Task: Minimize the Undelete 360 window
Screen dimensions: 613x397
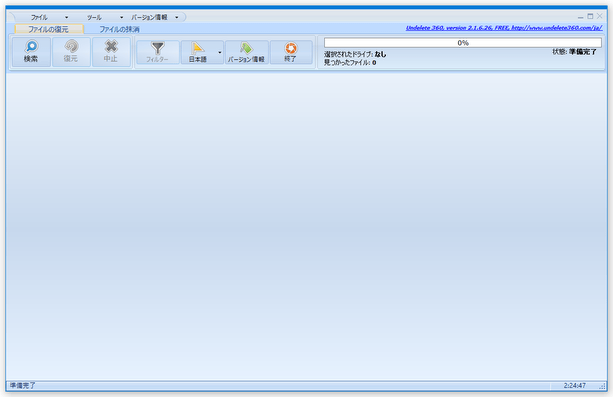Action: tap(581, 17)
